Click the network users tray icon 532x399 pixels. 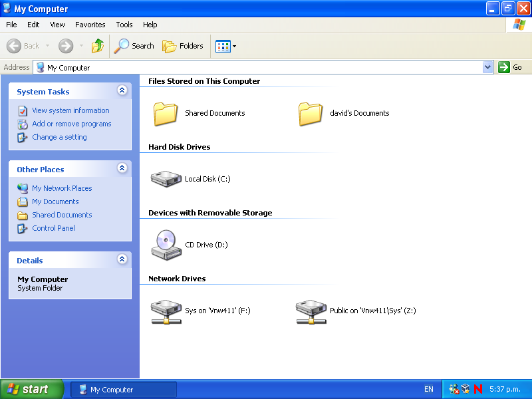(454, 389)
